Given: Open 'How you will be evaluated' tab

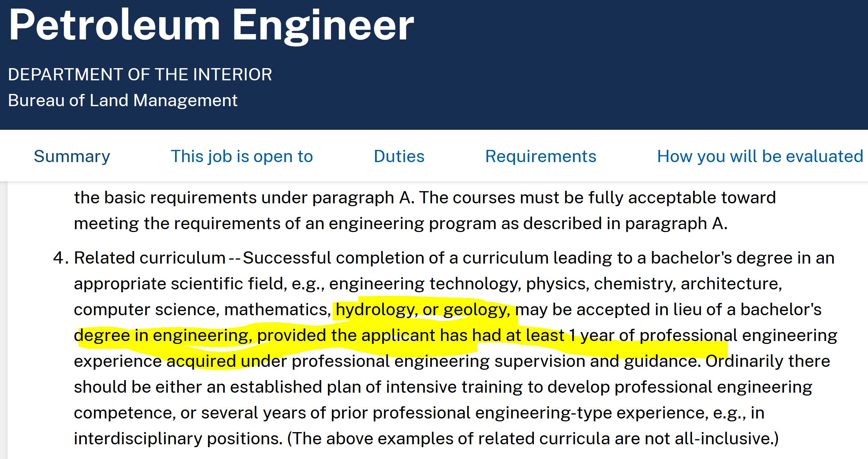Looking at the screenshot, I should tap(760, 156).
